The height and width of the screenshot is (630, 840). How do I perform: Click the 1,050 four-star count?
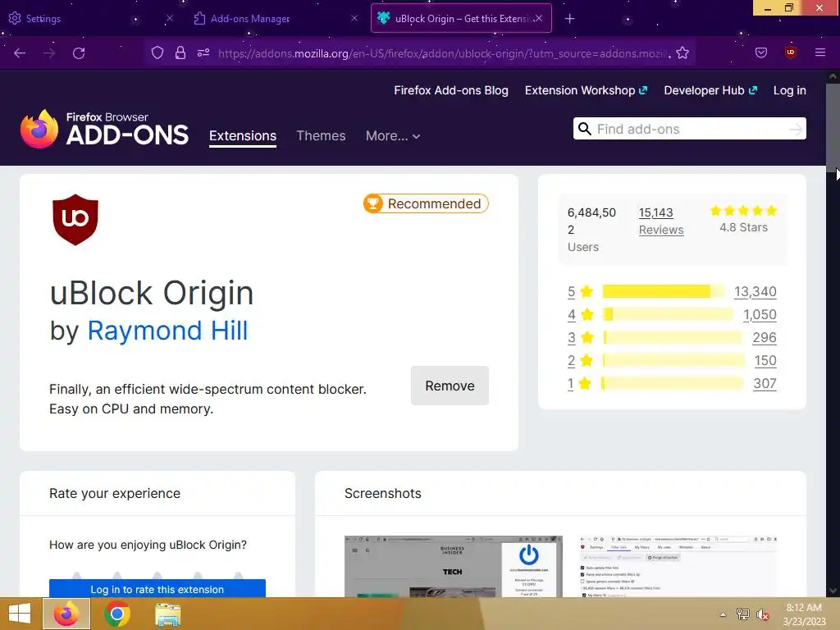pos(760,314)
